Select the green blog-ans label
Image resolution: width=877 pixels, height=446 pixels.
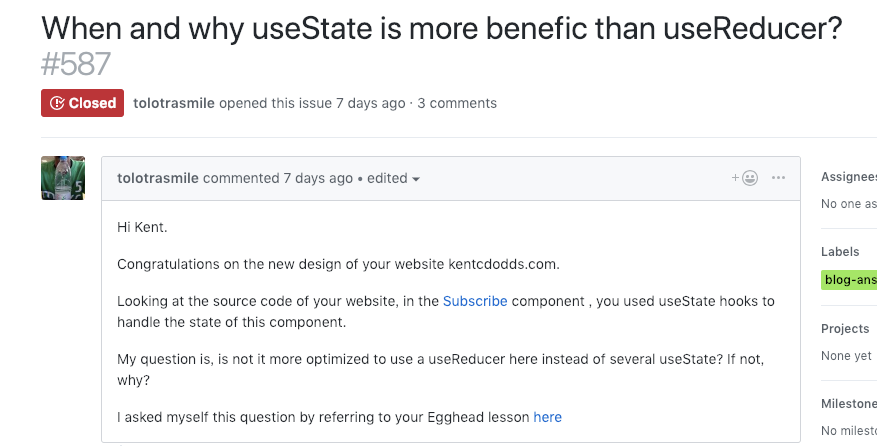point(848,280)
